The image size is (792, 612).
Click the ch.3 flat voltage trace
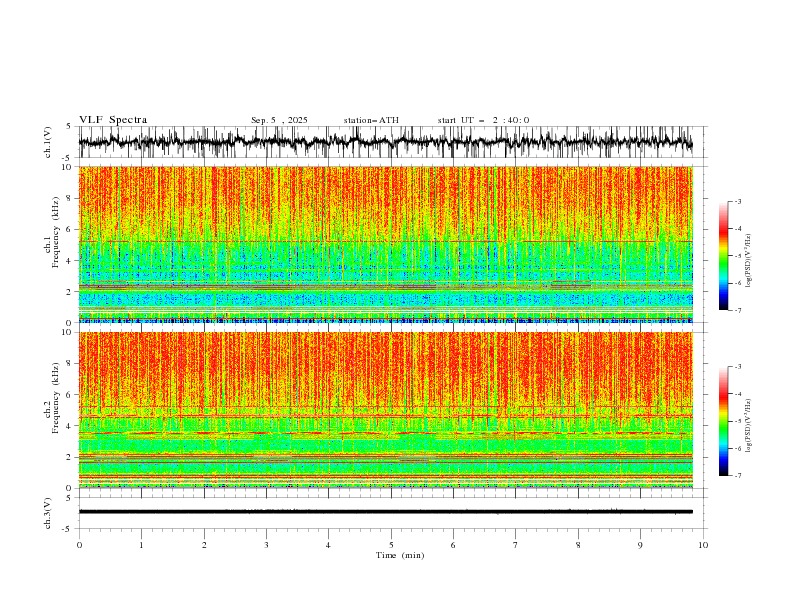coord(385,512)
